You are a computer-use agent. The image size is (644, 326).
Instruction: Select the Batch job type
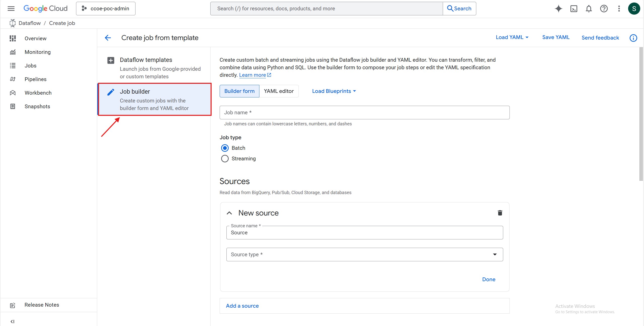point(225,148)
